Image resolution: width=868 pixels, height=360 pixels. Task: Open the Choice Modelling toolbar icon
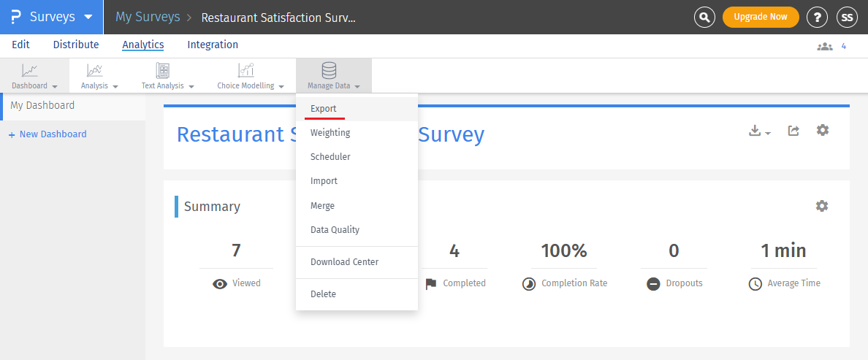[x=245, y=71]
